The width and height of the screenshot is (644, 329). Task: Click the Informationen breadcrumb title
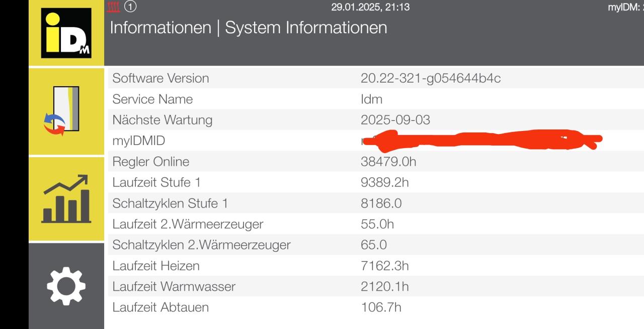160,28
